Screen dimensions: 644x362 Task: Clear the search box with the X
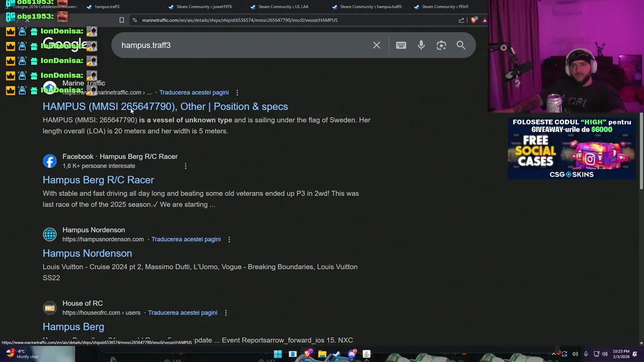coord(376,45)
